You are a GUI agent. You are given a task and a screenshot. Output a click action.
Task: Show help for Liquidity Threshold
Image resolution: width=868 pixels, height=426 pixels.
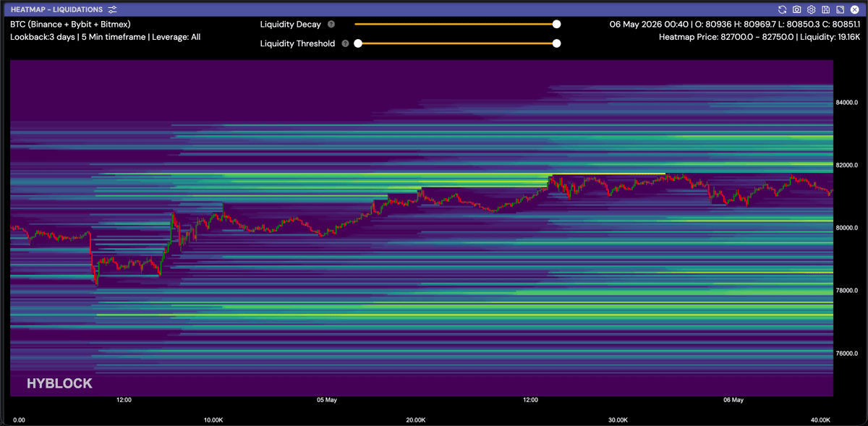(x=345, y=43)
